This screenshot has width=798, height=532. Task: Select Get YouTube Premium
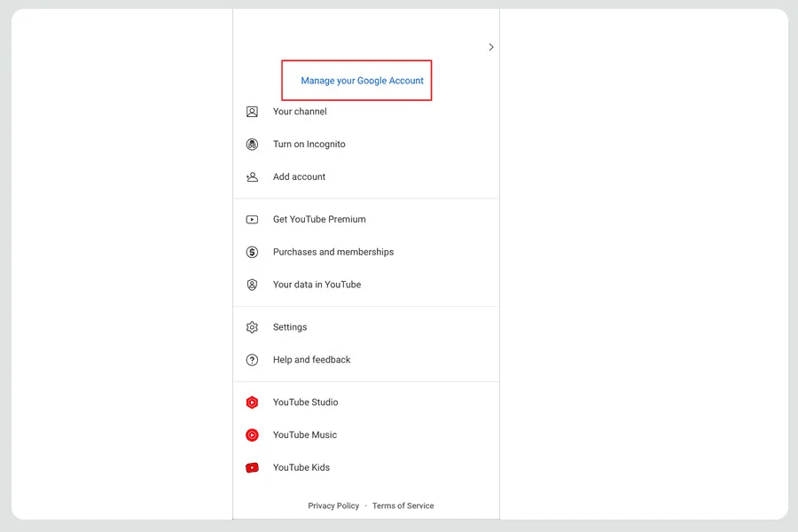pyautogui.click(x=366, y=219)
